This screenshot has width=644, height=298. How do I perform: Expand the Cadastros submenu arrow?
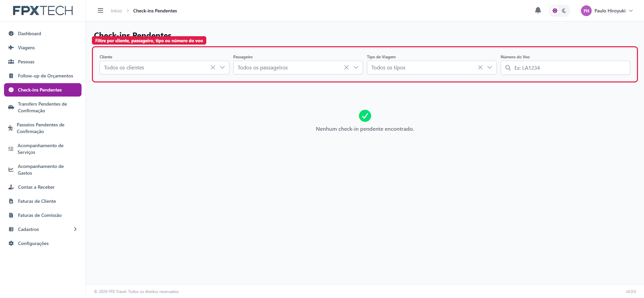(x=75, y=229)
